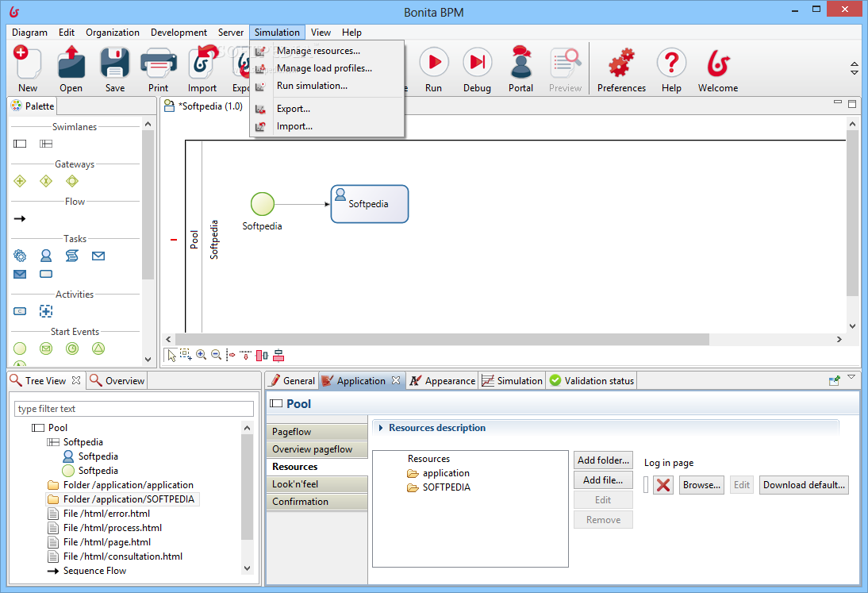This screenshot has width=868, height=593.
Task: Click the Welcome toolbar icon
Action: [x=718, y=63]
